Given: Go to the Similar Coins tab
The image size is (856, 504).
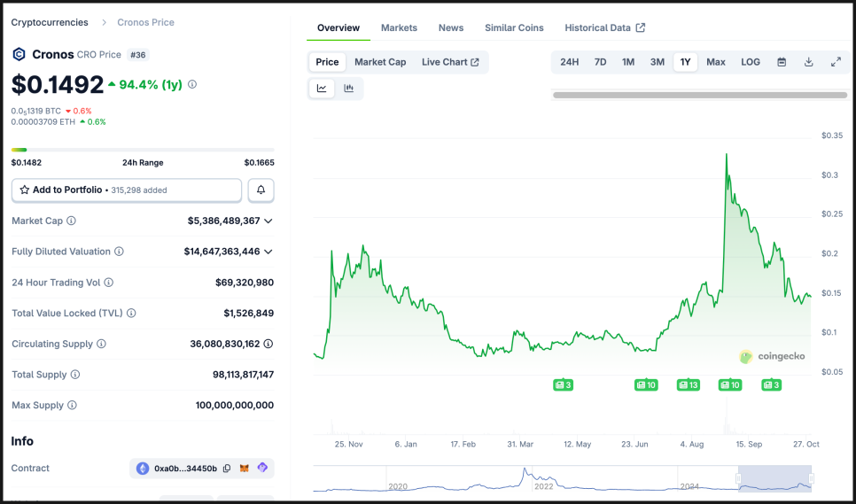Looking at the screenshot, I should coord(514,27).
